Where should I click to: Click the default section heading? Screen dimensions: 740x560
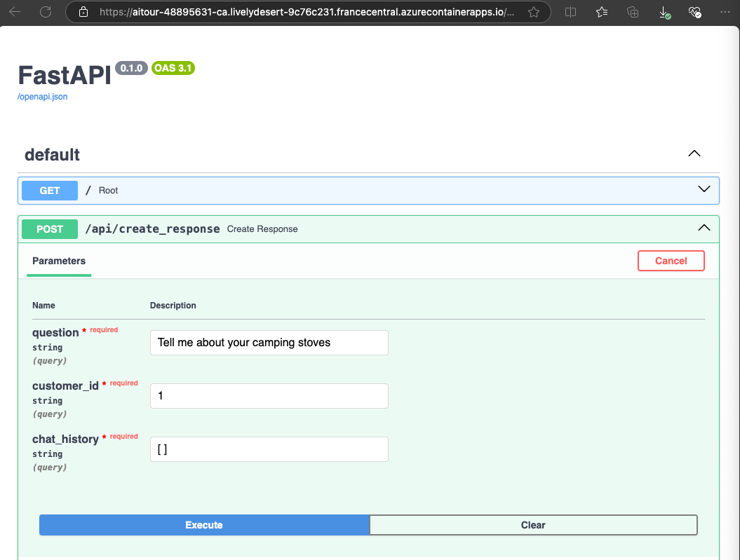coord(52,155)
